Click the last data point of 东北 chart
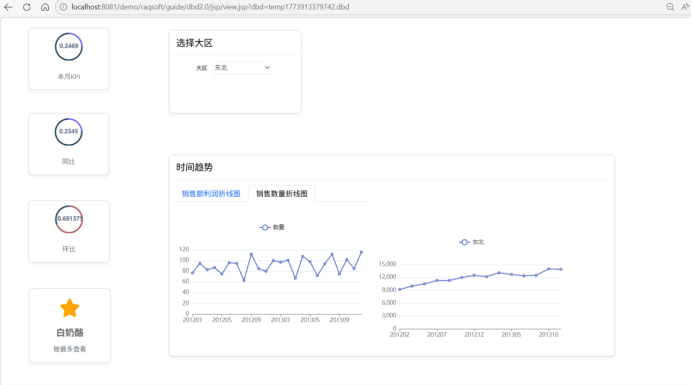Screen dimensions: 692x385 pyautogui.click(x=561, y=269)
